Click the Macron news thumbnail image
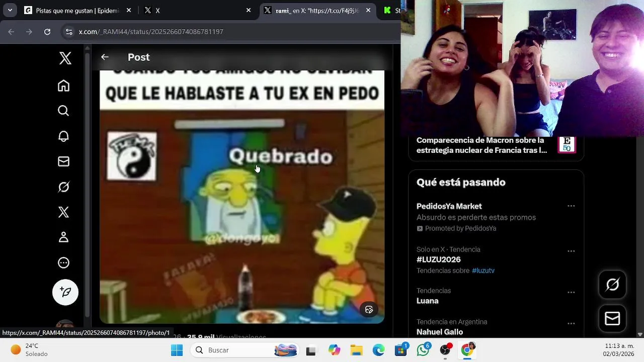644x362 pixels. (x=567, y=145)
